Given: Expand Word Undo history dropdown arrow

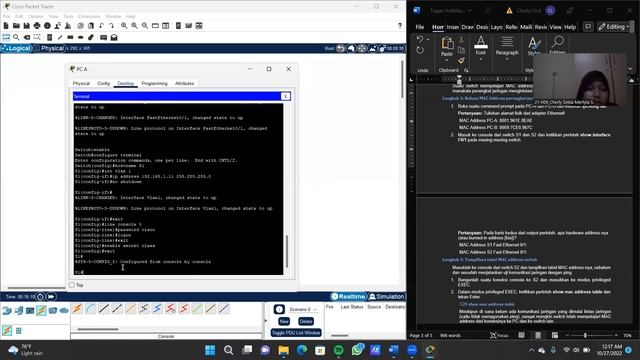Looking at the screenshot, I should pyautogui.click(x=428, y=40).
